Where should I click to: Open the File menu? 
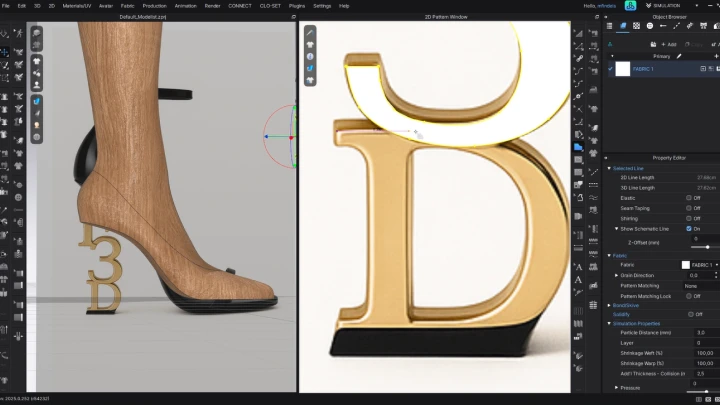click(x=6, y=6)
